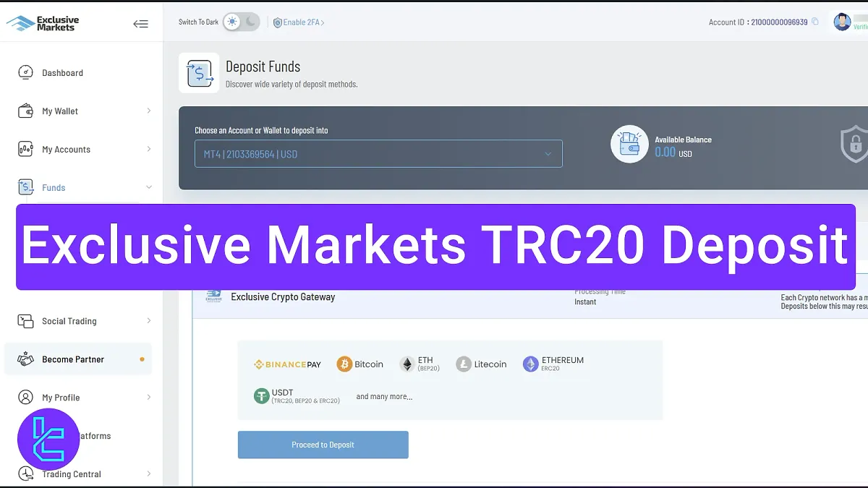
Task: Select the My Wallet sidebar icon
Action: [26, 111]
